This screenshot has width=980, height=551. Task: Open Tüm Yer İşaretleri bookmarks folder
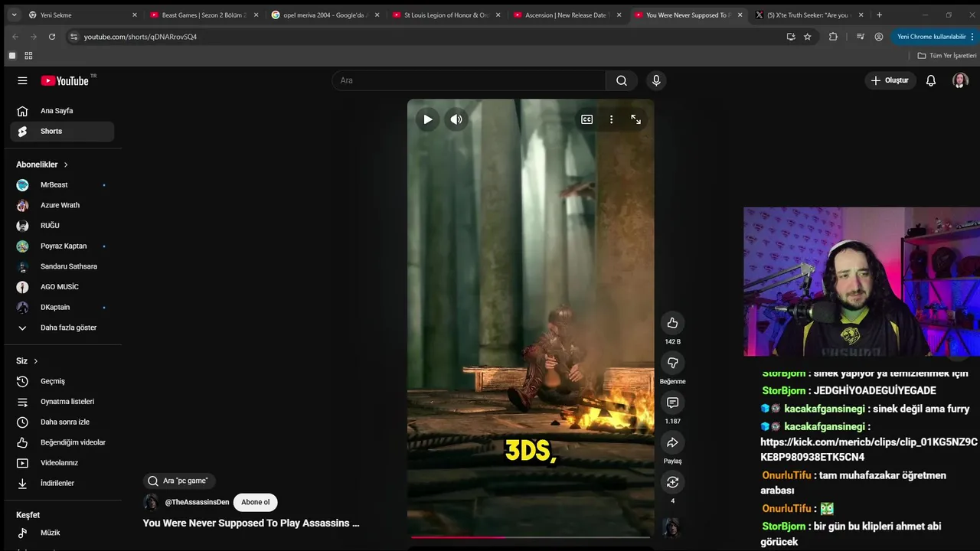[x=946, y=56]
